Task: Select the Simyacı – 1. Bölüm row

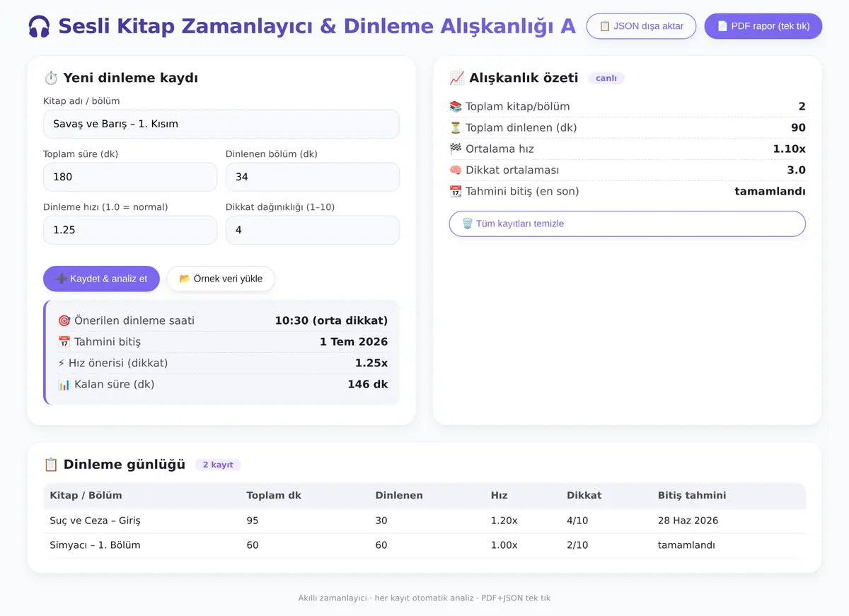Action: (424, 545)
